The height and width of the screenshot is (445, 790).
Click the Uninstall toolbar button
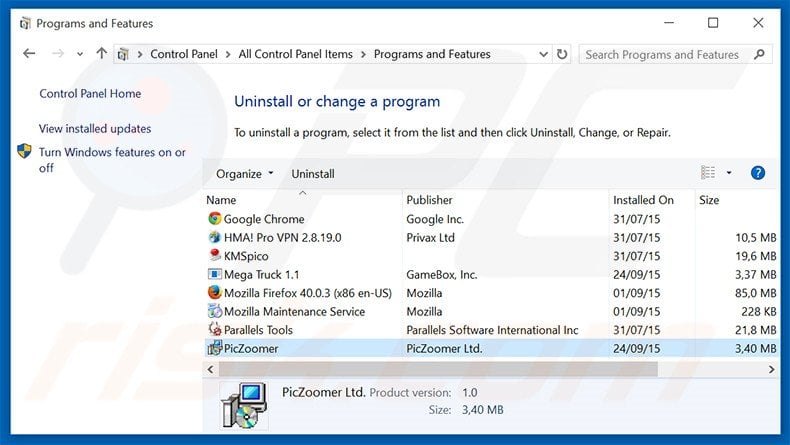(x=313, y=173)
